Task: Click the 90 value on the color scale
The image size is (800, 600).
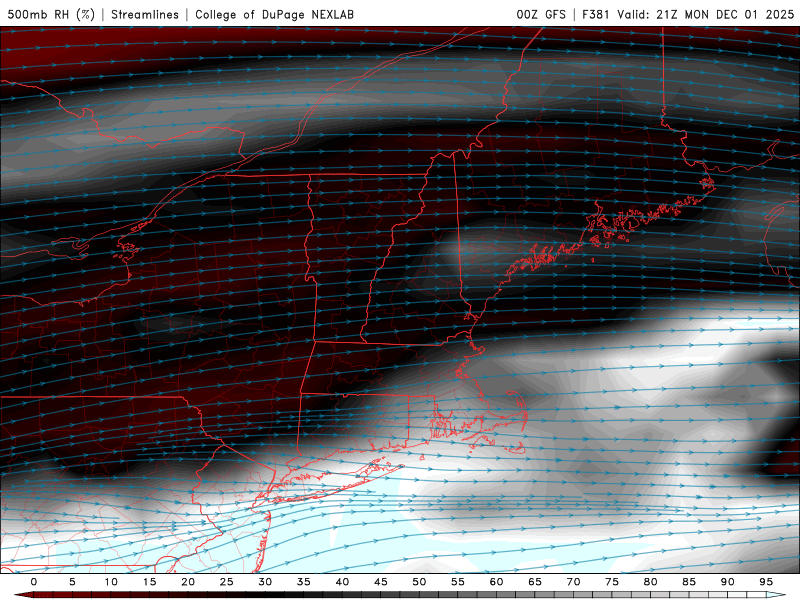Action: [728, 582]
